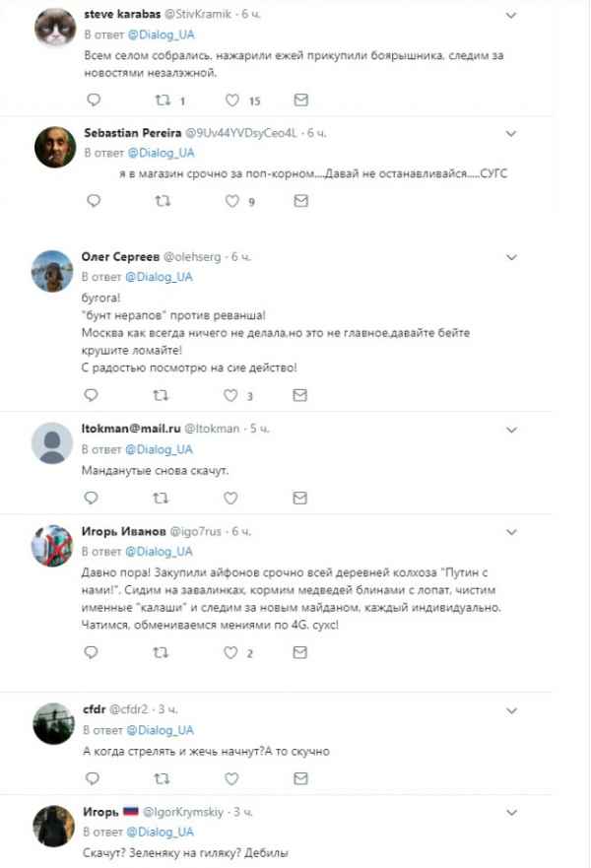Reply to Игорь Иванов's tweet

(x=94, y=652)
